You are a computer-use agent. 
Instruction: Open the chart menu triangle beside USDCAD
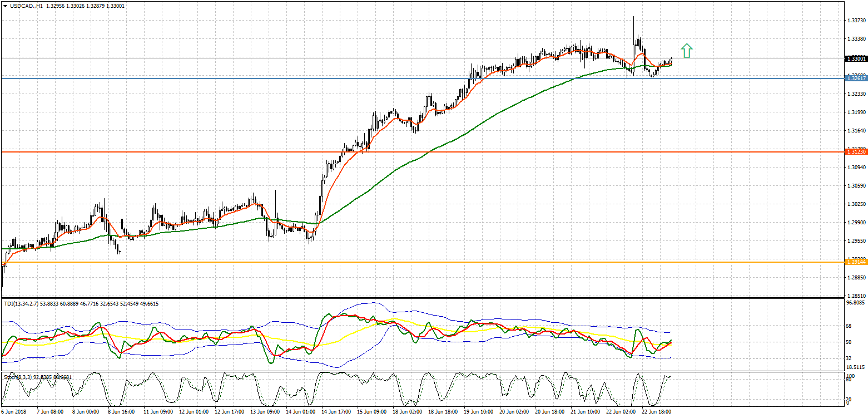(x=5, y=6)
